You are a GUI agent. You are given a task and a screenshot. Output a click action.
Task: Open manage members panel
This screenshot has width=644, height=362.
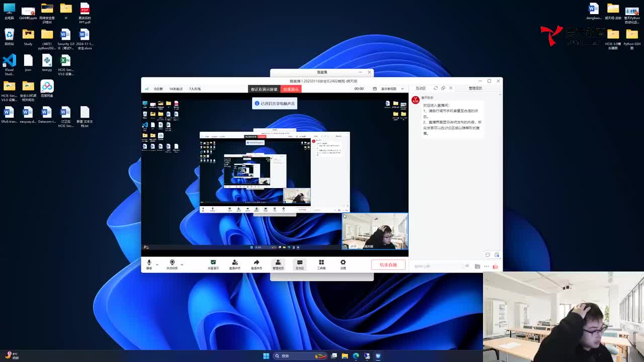(278, 263)
